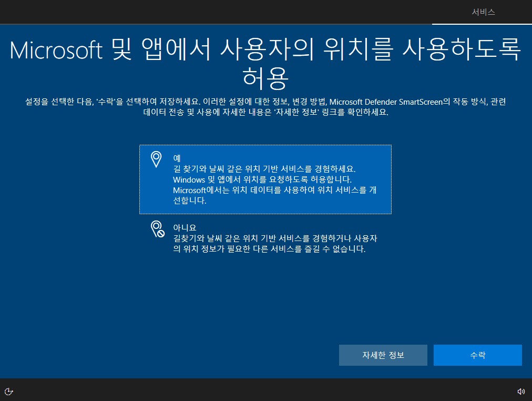Click the 예 label text

point(177,158)
